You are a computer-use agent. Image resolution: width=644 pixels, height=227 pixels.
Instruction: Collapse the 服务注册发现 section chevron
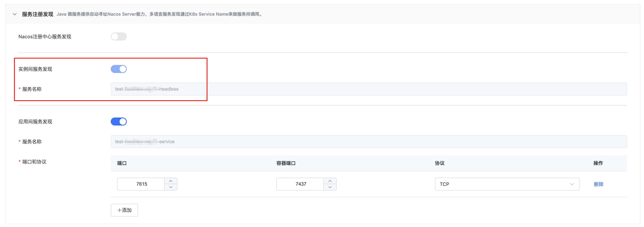tap(15, 14)
